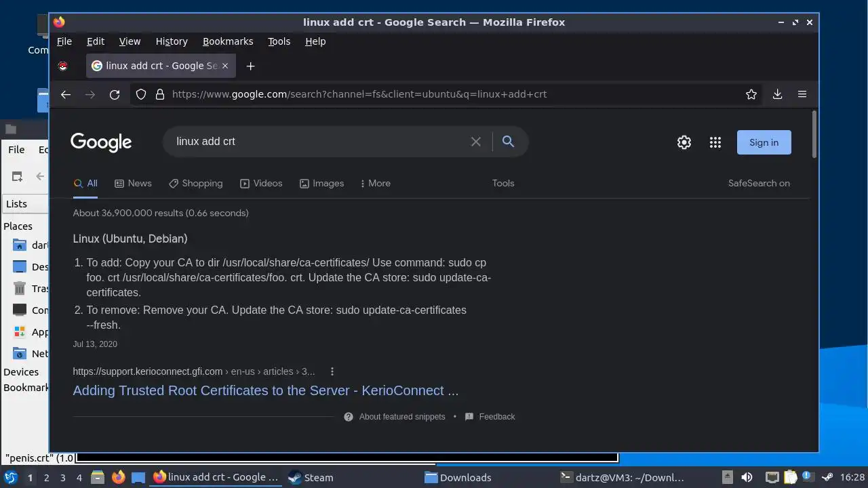Click the notification update tray icon
This screenshot has height=488, width=868.
[808, 478]
